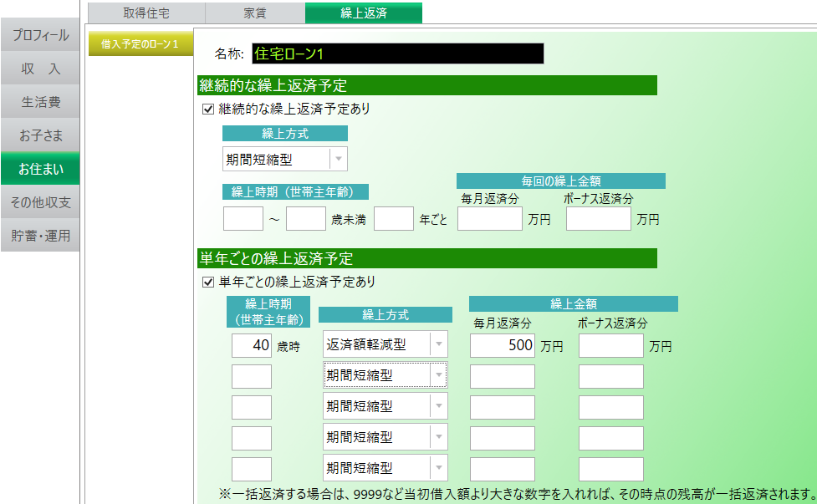Screen dimensions: 817x504
Task: Open the 生活費 sidebar section
Action: pyautogui.click(x=40, y=103)
